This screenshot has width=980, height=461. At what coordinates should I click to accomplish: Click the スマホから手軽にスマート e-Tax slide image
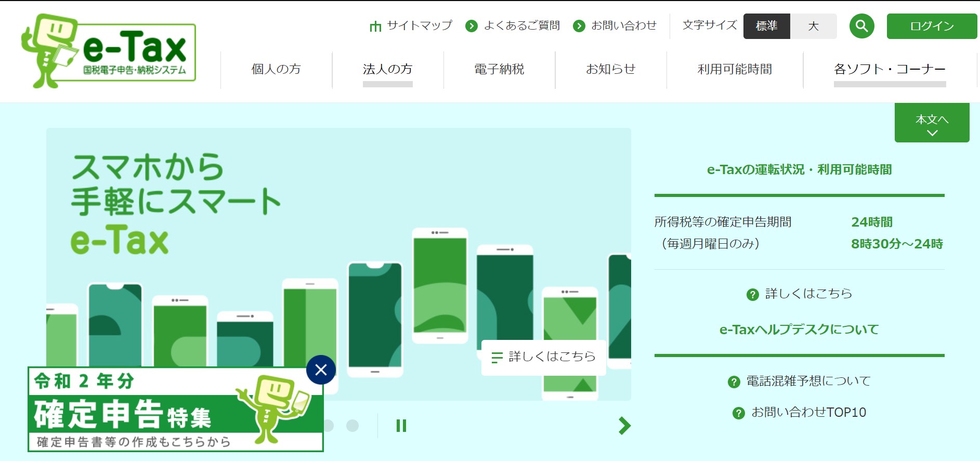click(338, 264)
